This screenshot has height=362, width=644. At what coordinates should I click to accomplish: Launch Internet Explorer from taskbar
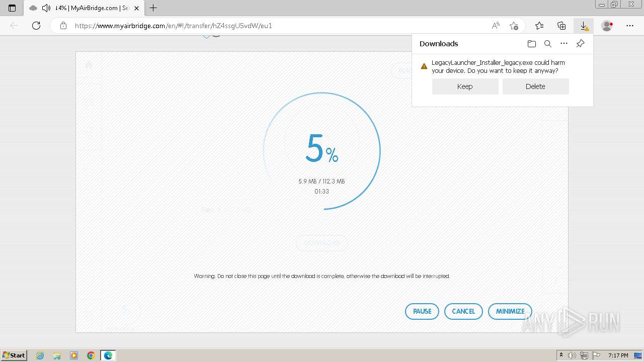click(x=40, y=355)
